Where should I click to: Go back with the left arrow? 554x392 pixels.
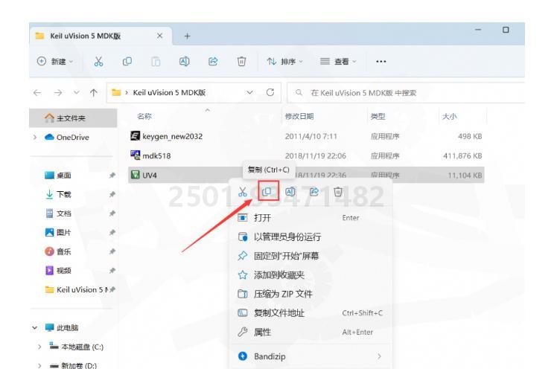[37, 93]
